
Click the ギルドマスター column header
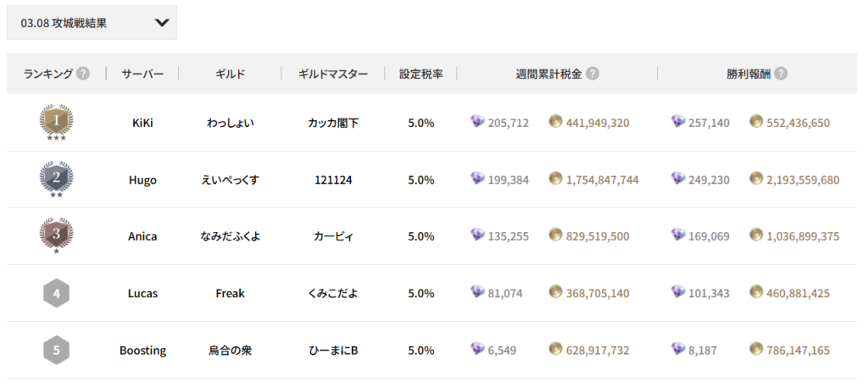333,74
